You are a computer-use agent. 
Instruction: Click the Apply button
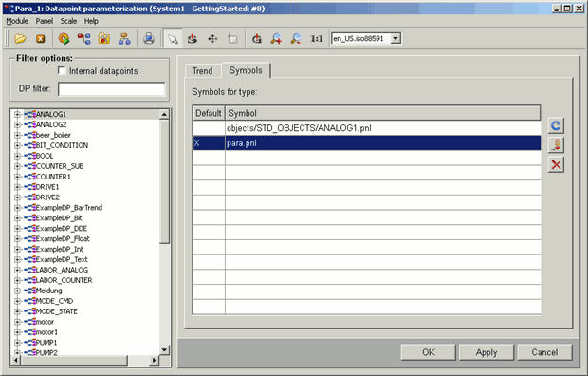(x=487, y=352)
